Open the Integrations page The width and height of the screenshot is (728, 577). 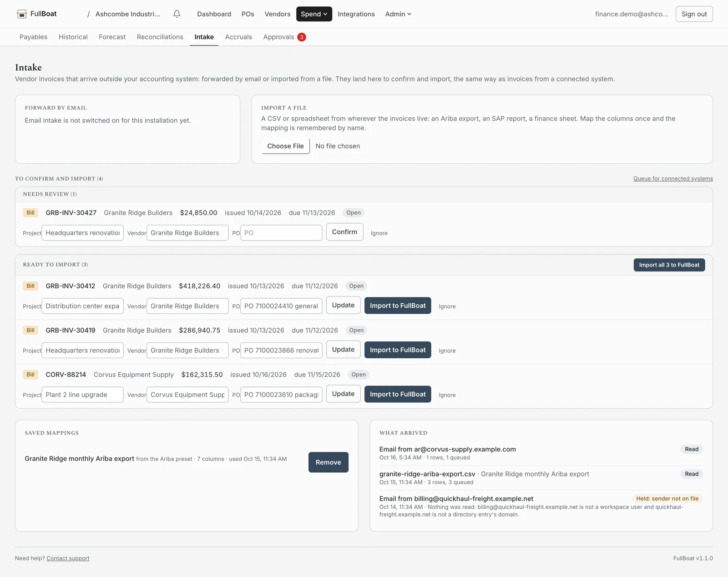(356, 14)
